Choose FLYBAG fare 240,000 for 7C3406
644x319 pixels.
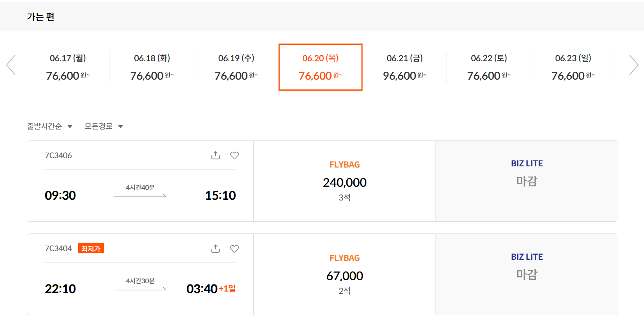pyautogui.click(x=344, y=181)
